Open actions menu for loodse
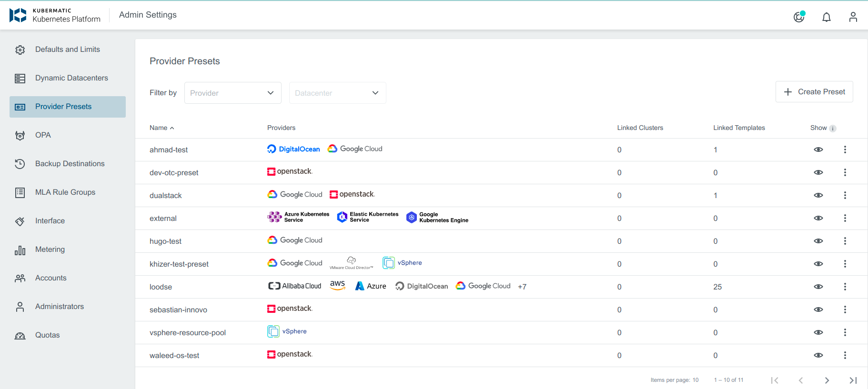This screenshot has width=868, height=389. [x=845, y=287]
